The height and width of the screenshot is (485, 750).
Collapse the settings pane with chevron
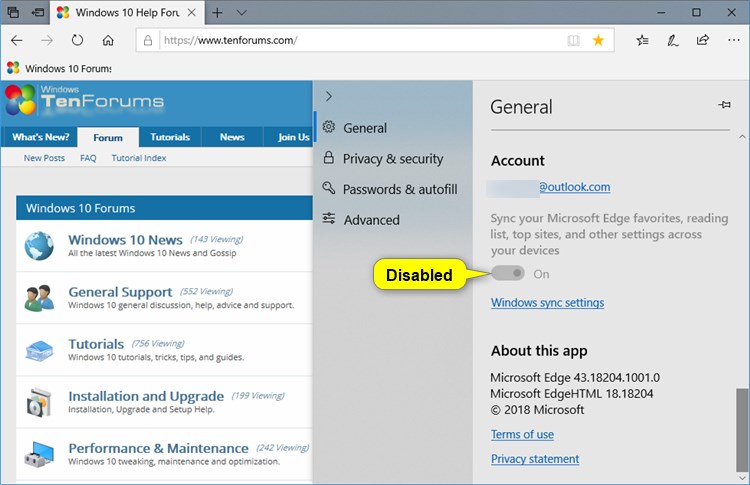click(x=329, y=97)
